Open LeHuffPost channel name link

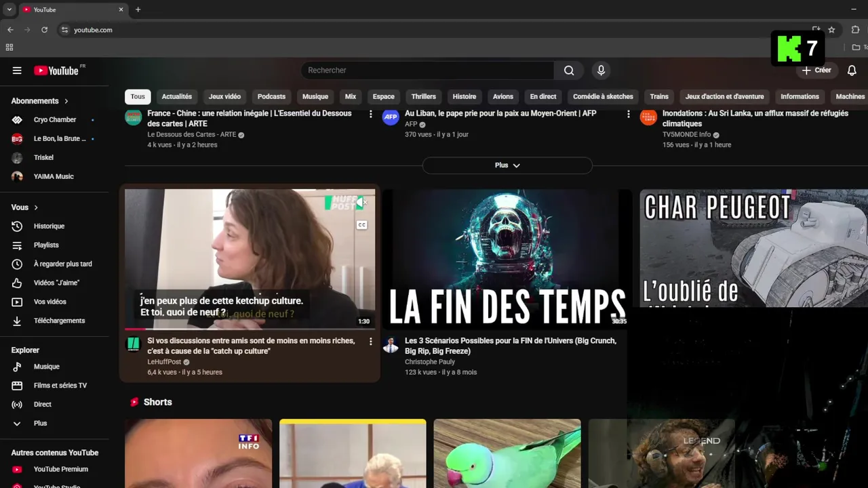tap(164, 362)
